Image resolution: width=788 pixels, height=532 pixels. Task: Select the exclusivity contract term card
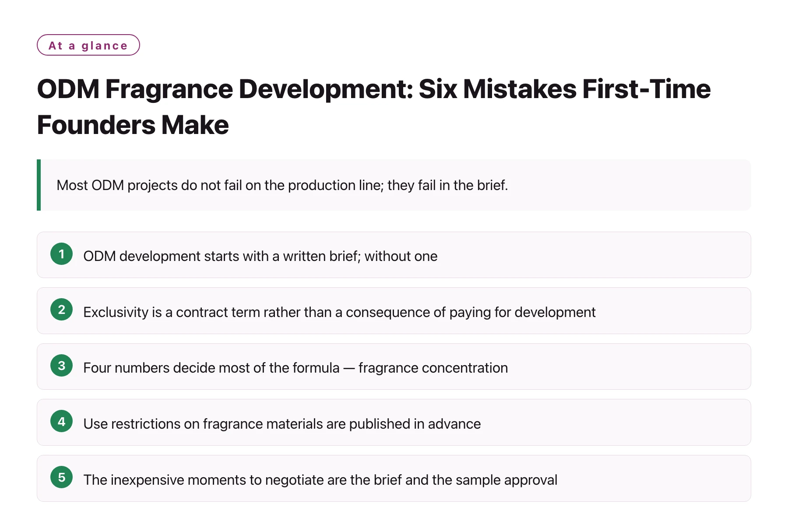tap(394, 311)
